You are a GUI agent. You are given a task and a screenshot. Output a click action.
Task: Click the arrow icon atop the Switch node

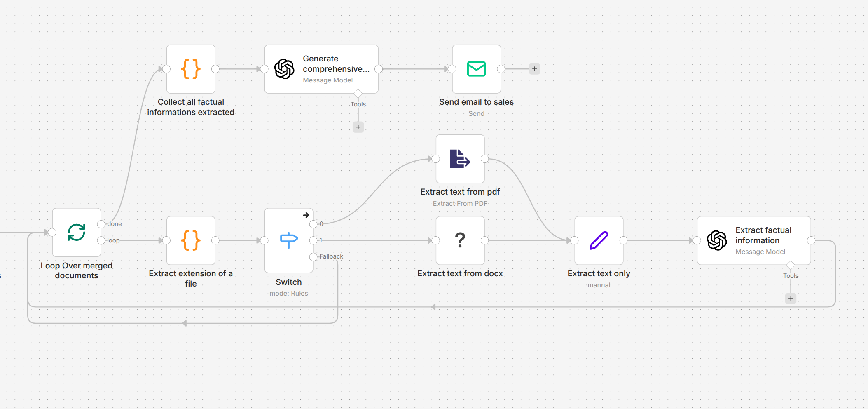point(306,215)
